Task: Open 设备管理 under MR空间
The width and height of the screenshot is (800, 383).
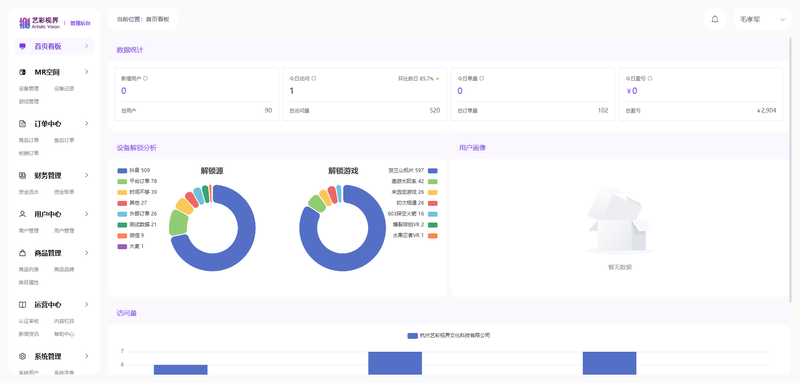Action: (29, 89)
